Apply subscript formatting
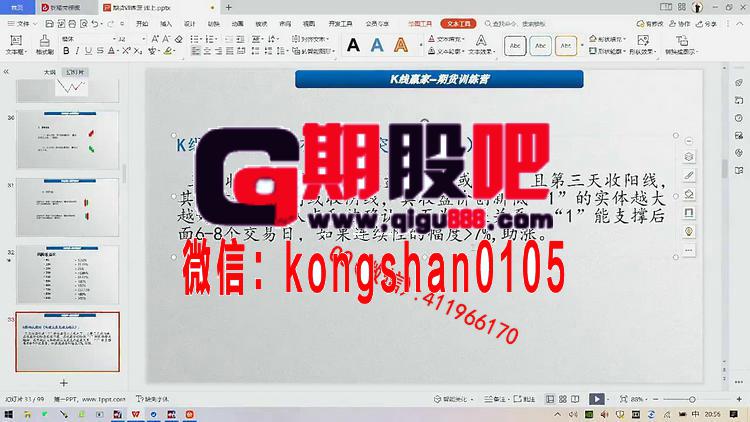Image resolution: width=750 pixels, height=422 pixels. 138,51
